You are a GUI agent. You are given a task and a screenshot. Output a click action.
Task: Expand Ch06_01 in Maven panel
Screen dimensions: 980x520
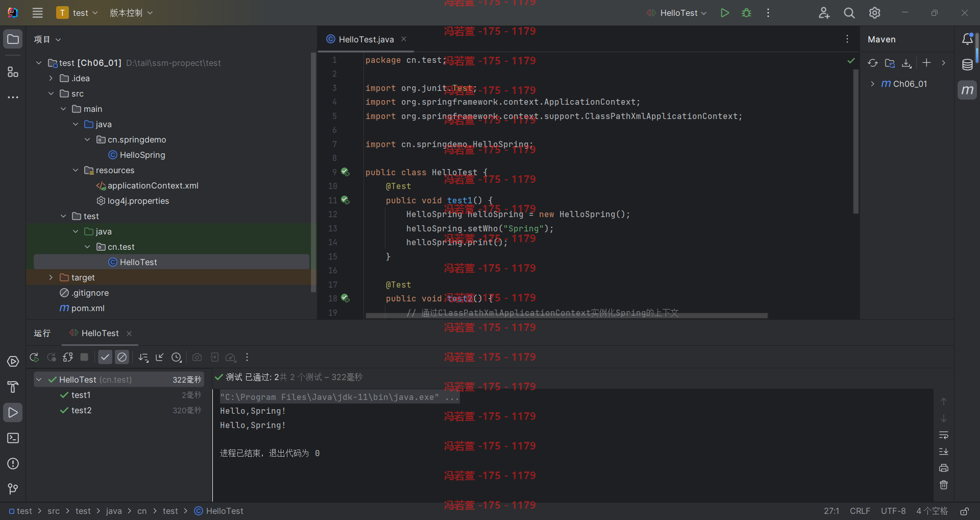click(x=873, y=84)
